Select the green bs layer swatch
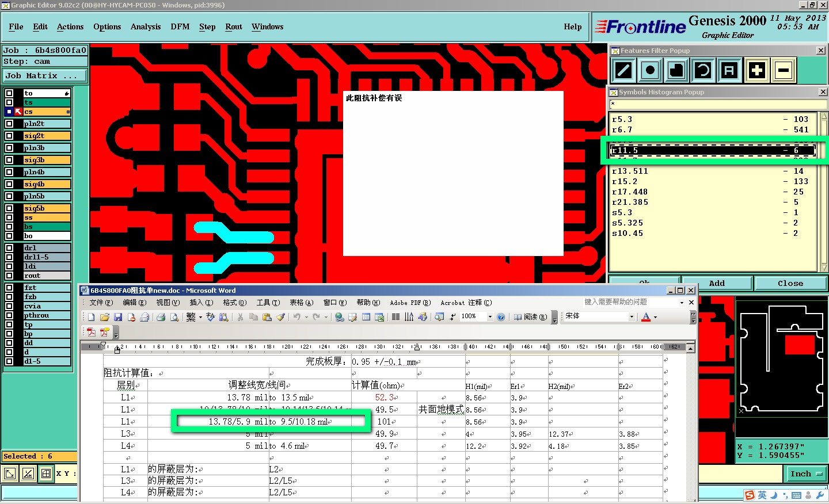The image size is (829, 504). [x=47, y=227]
